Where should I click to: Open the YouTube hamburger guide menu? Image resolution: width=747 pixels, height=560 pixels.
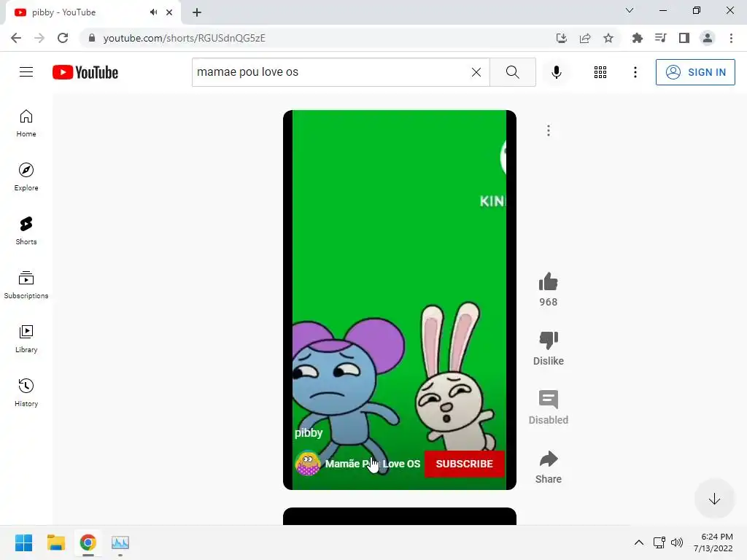[x=26, y=72]
